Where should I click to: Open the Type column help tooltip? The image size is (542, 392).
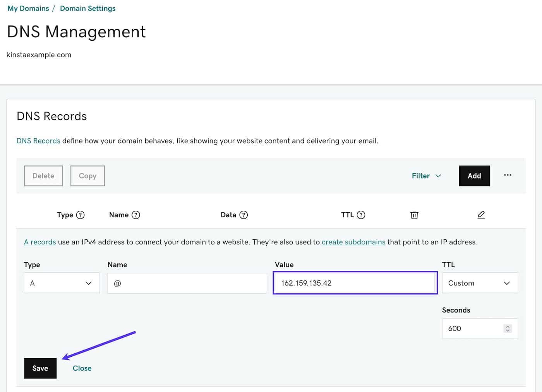(80, 215)
